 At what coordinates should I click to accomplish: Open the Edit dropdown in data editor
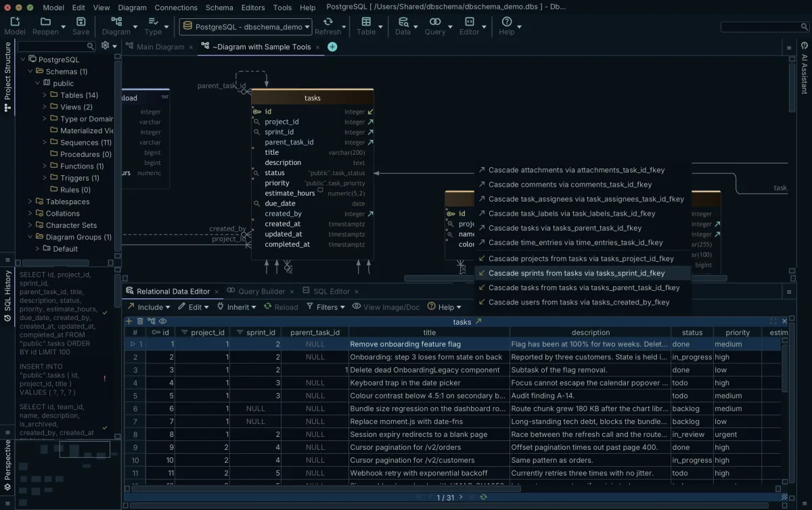point(194,307)
